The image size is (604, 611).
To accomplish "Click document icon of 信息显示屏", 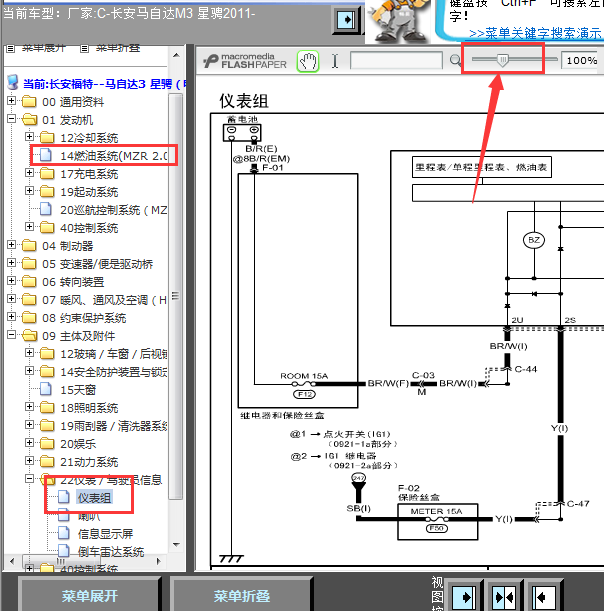I will tap(64, 533).
